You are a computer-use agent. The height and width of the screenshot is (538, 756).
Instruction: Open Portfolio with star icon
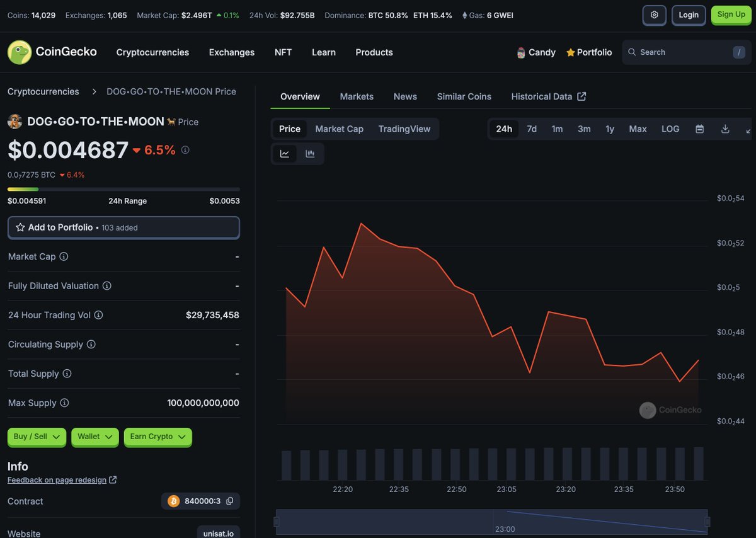pyautogui.click(x=589, y=52)
